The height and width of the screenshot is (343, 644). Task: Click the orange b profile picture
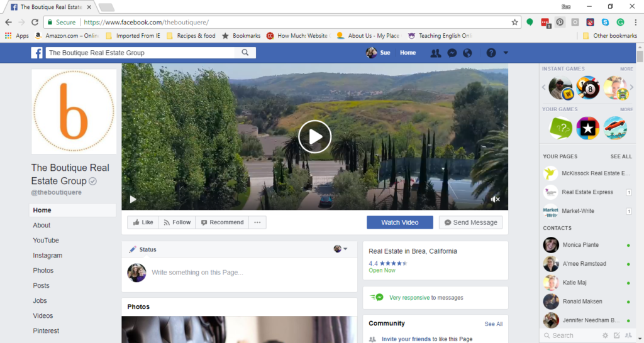74,112
